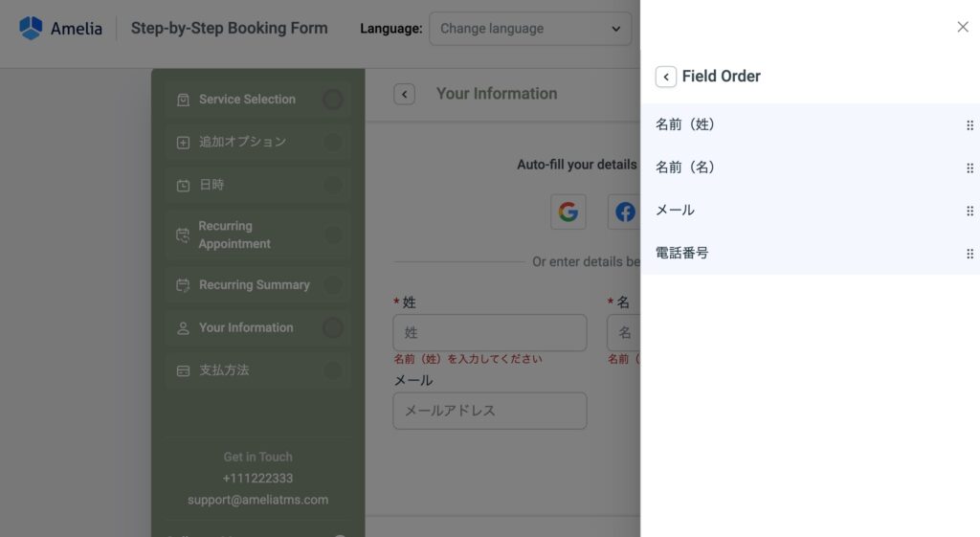Select the 支払方法 step
980x537 pixels.
tap(256, 370)
